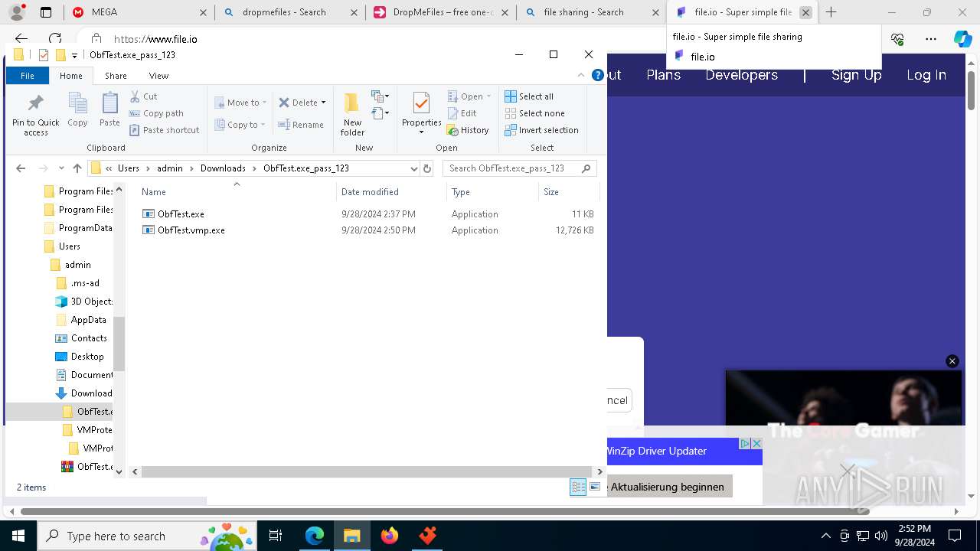Click the Cut command
Image resolution: width=980 pixels, height=551 pixels.
[x=143, y=96]
